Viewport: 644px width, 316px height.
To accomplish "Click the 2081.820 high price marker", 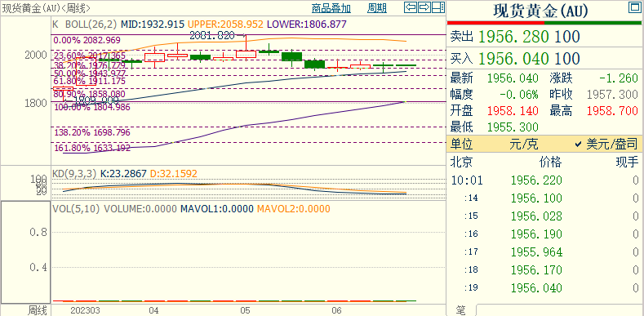I will click(213, 36).
